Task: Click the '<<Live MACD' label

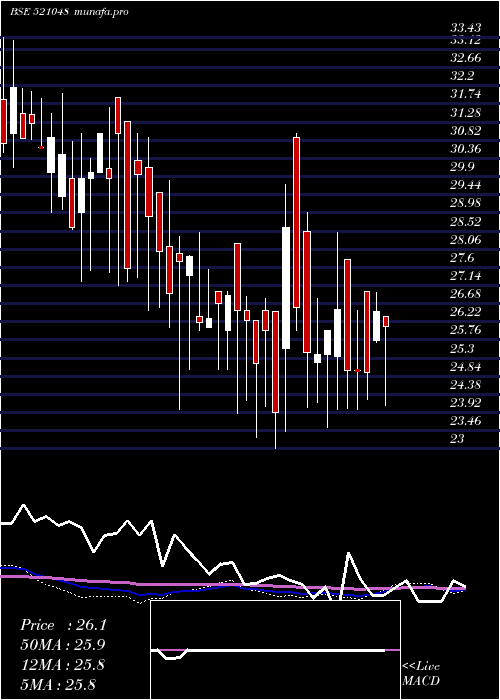Action: [x=421, y=674]
